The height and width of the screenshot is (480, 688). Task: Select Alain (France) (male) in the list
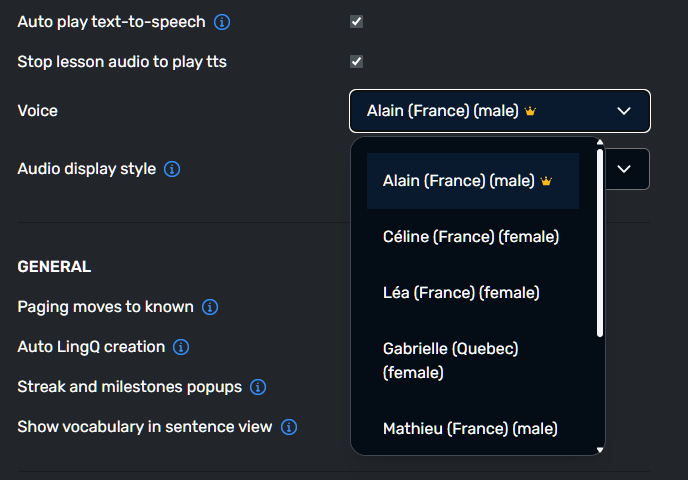(x=459, y=181)
